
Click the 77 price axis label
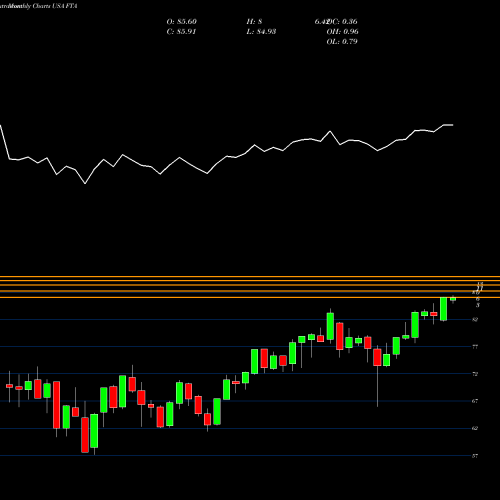pyautogui.click(x=475, y=347)
